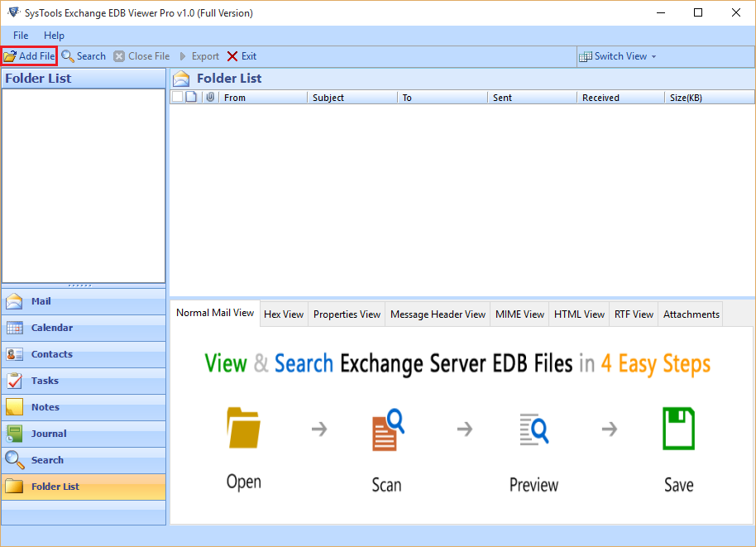756x547 pixels.
Task: Select the Notes navigation item
Action: [x=84, y=408]
